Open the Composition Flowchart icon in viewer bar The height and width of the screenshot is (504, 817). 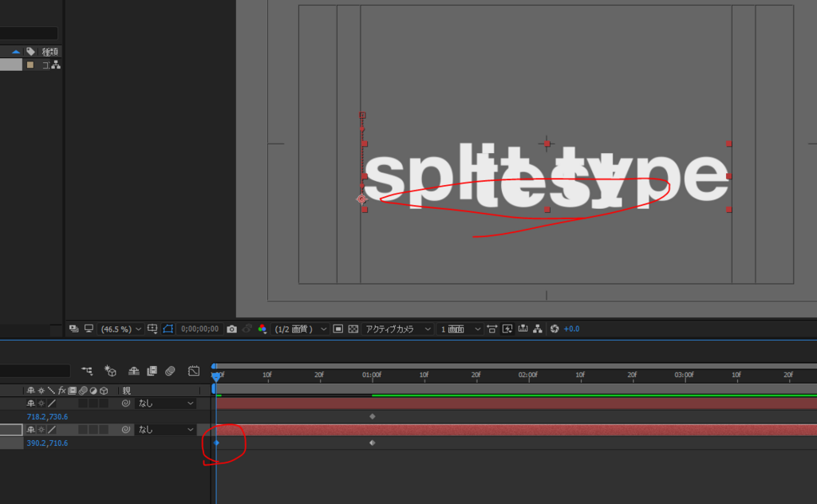pyautogui.click(x=538, y=329)
